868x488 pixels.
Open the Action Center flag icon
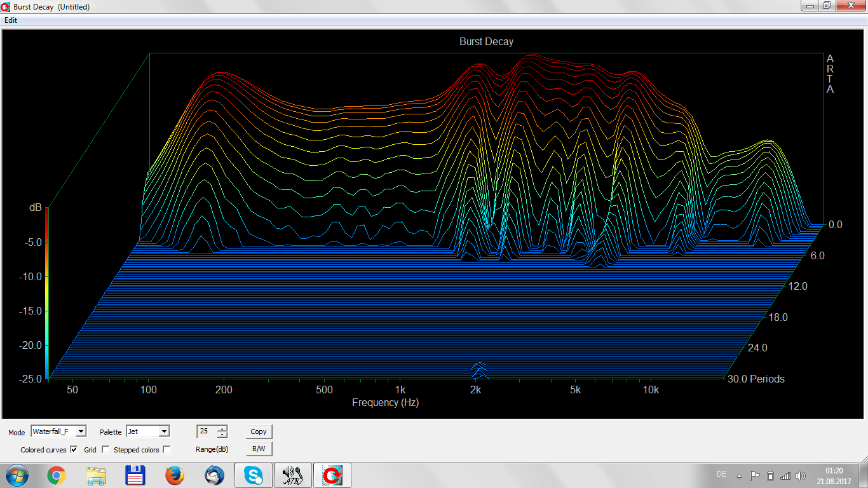click(x=754, y=475)
